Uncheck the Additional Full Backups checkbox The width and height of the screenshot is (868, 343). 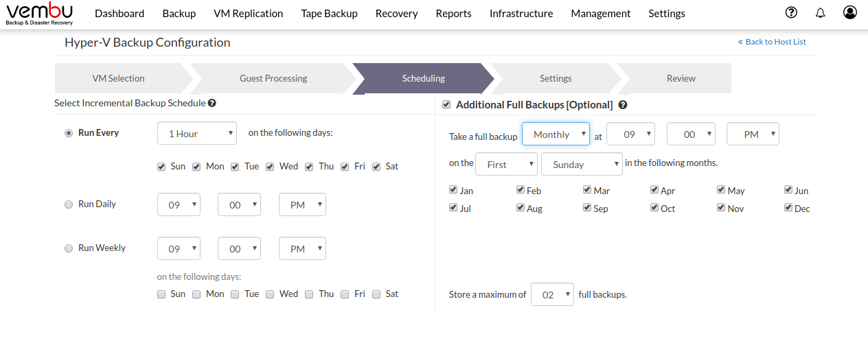(446, 104)
